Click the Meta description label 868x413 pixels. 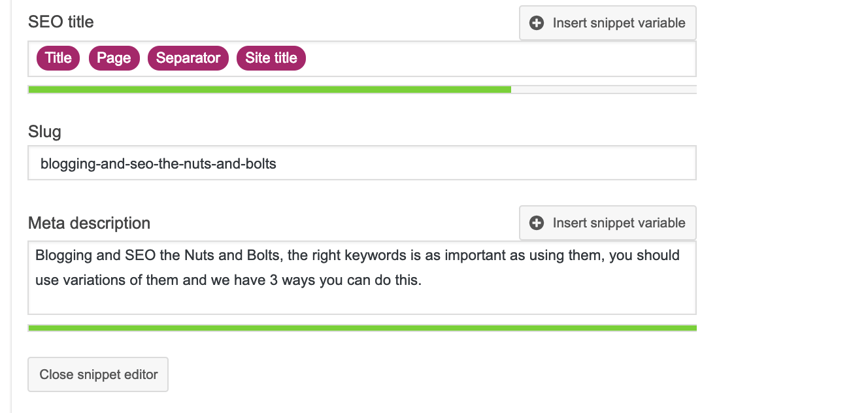(89, 223)
